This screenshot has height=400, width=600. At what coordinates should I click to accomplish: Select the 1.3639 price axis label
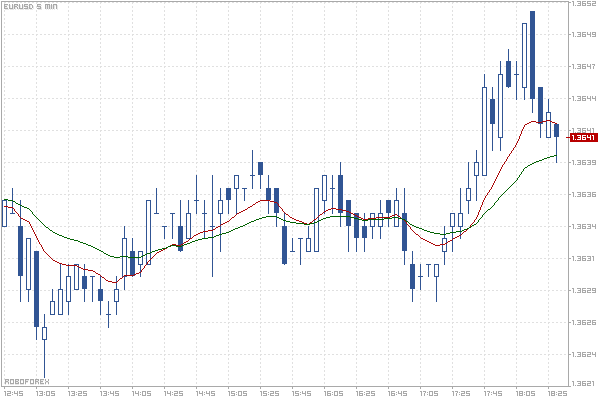pos(584,162)
